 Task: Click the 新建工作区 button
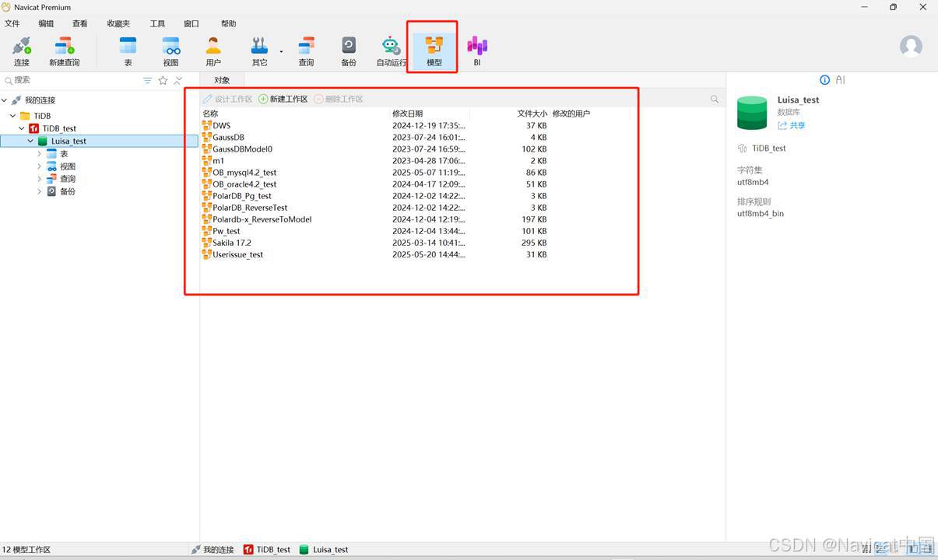(283, 99)
